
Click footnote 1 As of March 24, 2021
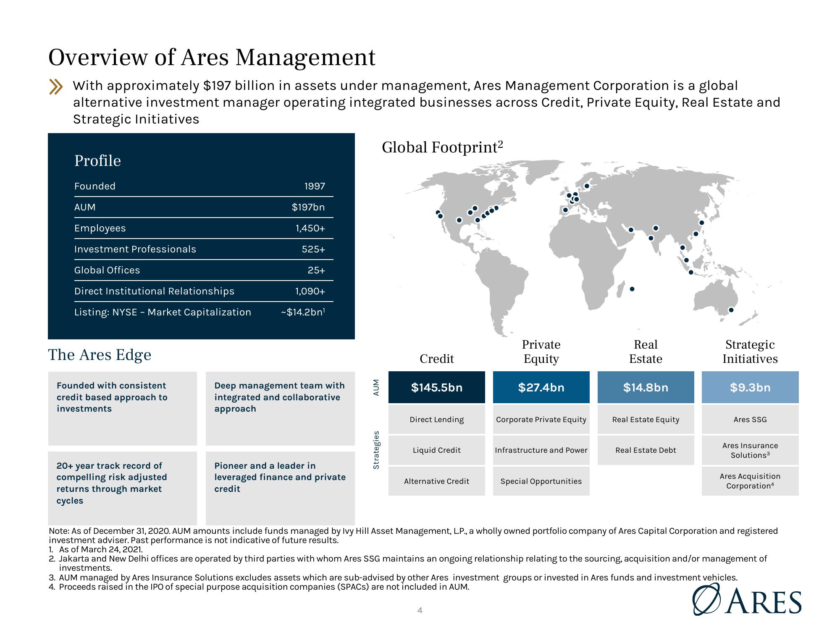click(x=96, y=549)
